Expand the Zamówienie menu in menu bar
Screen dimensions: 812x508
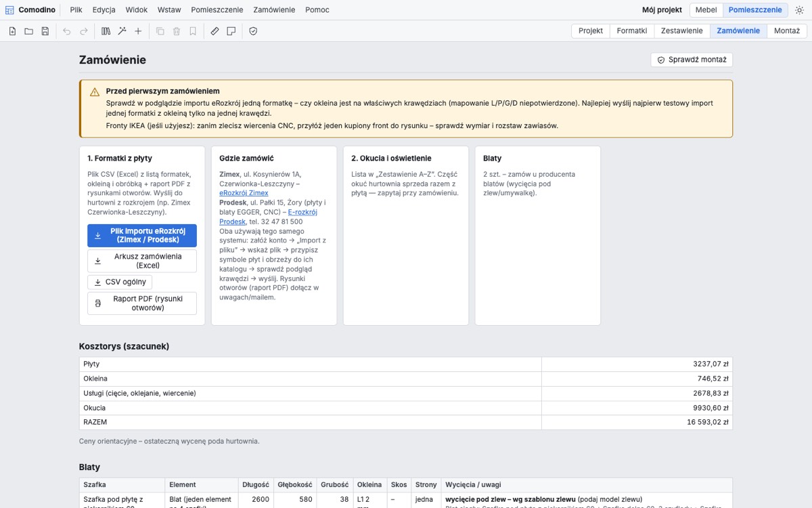point(274,10)
